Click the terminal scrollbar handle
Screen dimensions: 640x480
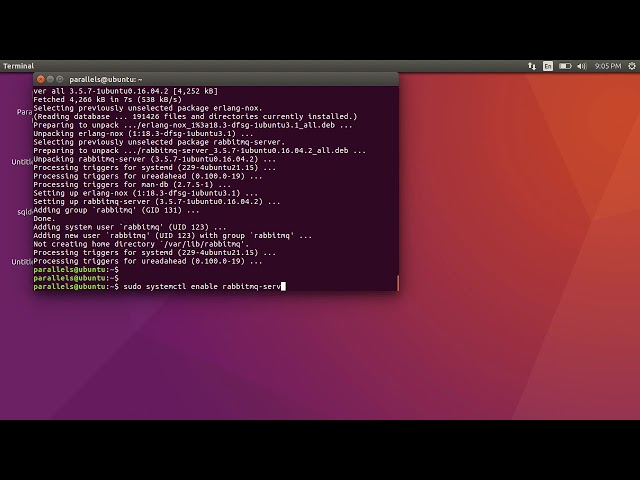pos(398,283)
